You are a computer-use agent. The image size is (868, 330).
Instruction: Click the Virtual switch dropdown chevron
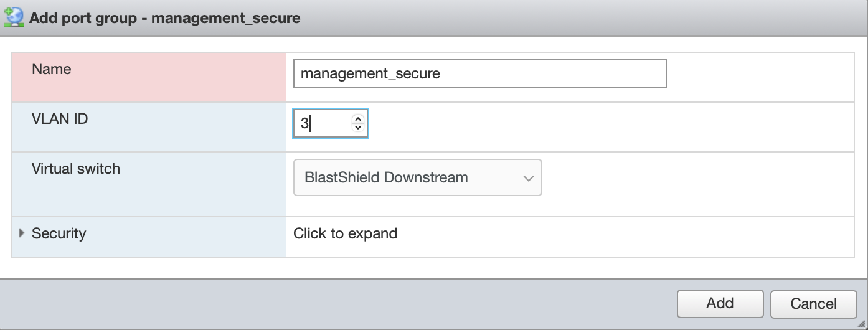tap(529, 178)
